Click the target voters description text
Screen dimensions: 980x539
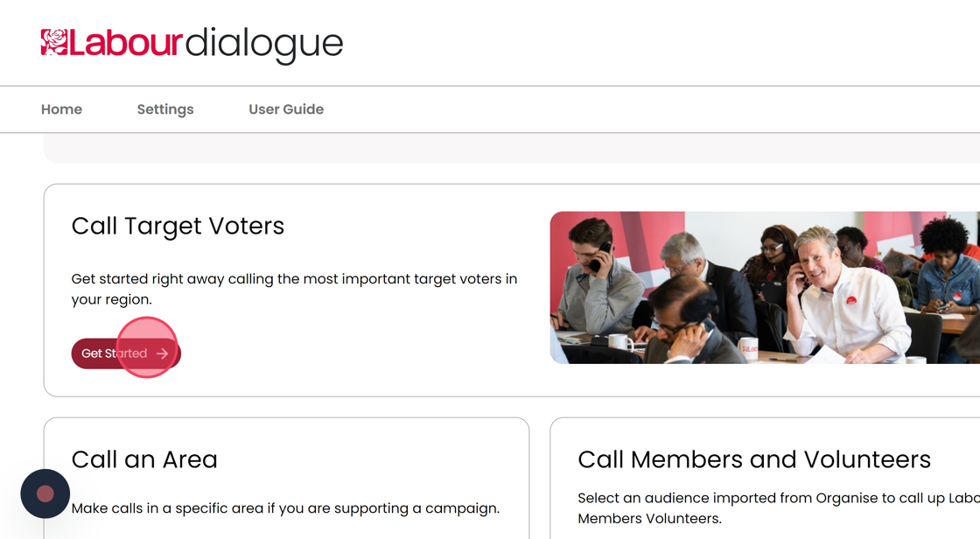(x=294, y=289)
